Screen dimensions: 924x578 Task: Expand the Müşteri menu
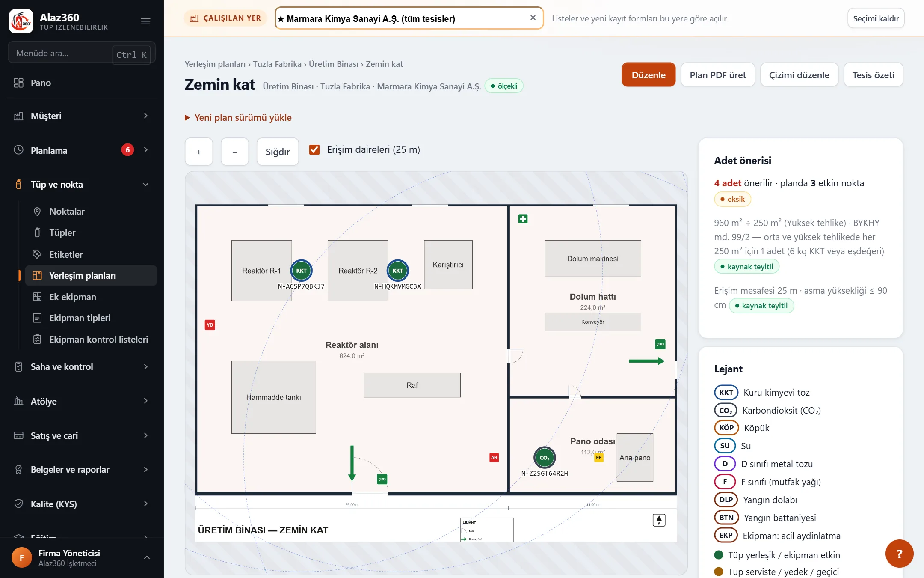82,116
